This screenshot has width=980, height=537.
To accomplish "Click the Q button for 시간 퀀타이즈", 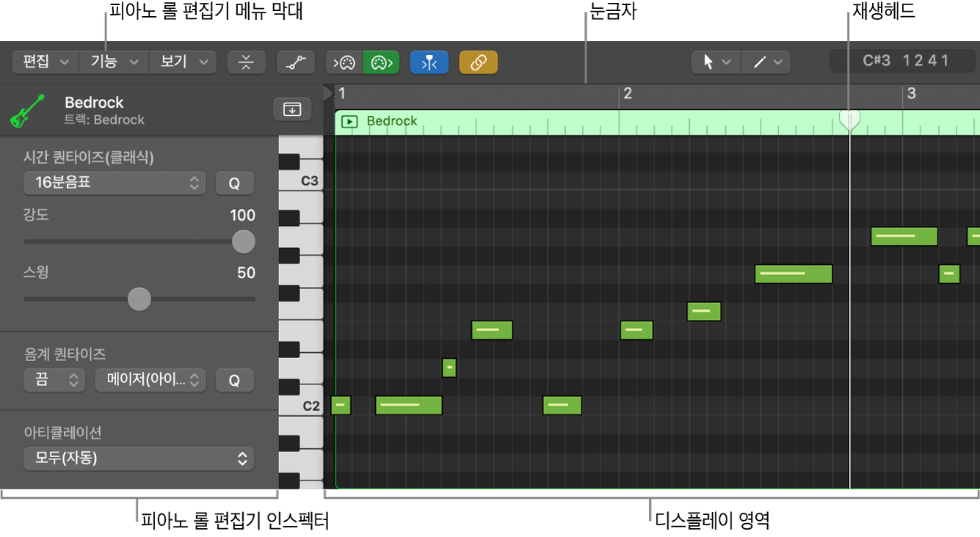I will (x=235, y=183).
